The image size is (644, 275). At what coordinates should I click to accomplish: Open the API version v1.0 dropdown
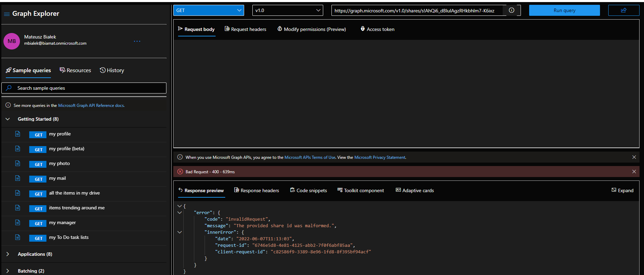point(288,10)
